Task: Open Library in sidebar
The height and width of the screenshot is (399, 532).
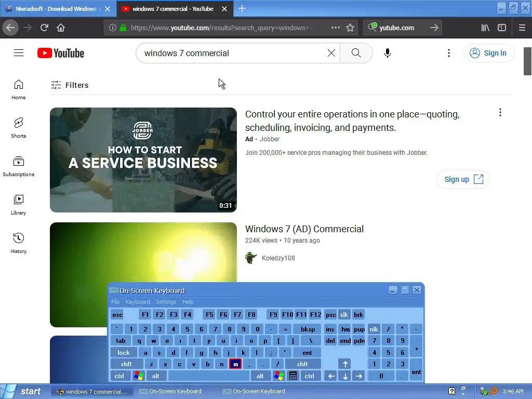Action: click(x=18, y=205)
